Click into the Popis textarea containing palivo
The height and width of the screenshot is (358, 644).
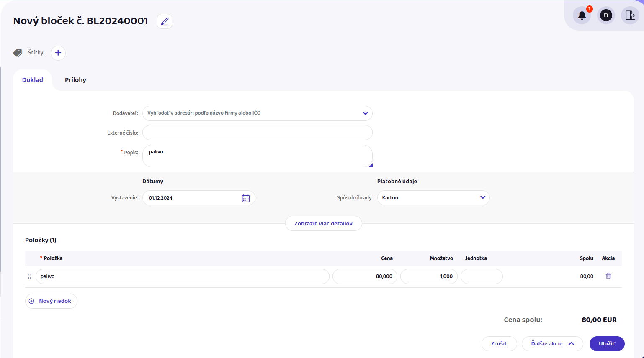(258, 156)
